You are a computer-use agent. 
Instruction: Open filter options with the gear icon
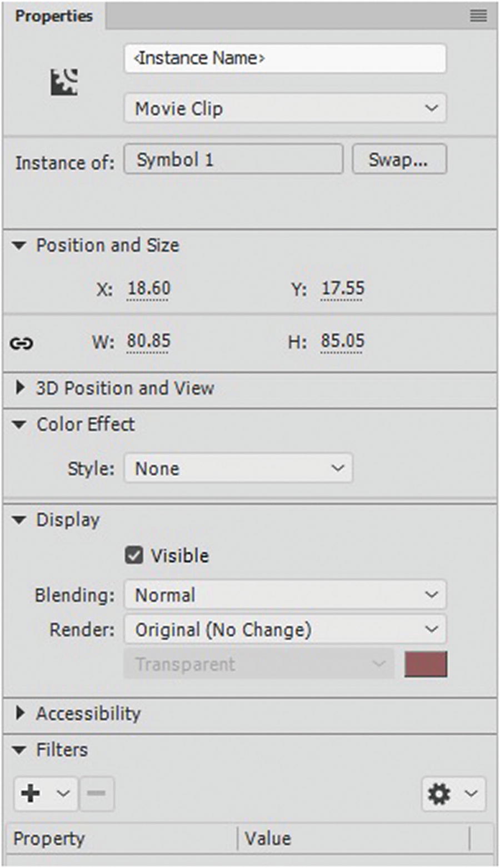pyautogui.click(x=439, y=793)
